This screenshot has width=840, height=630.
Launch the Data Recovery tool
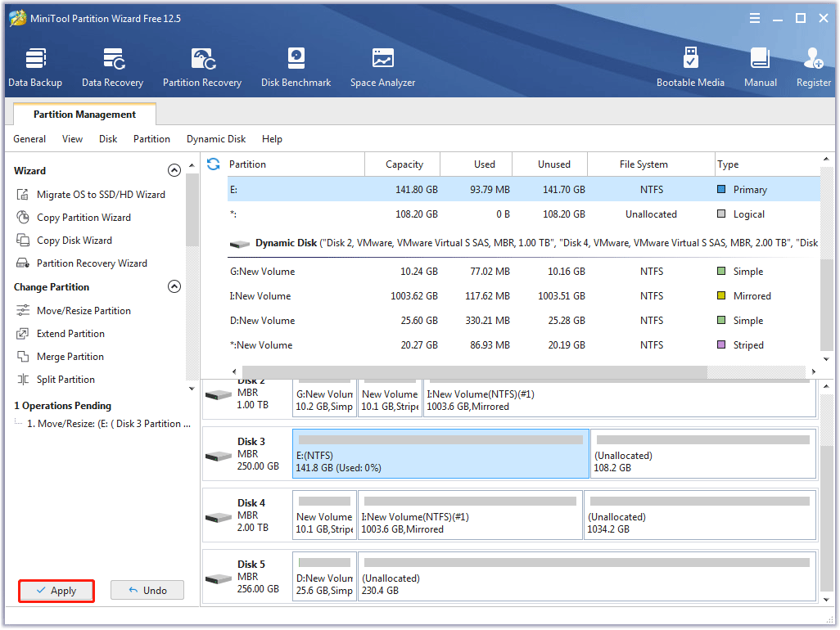112,67
